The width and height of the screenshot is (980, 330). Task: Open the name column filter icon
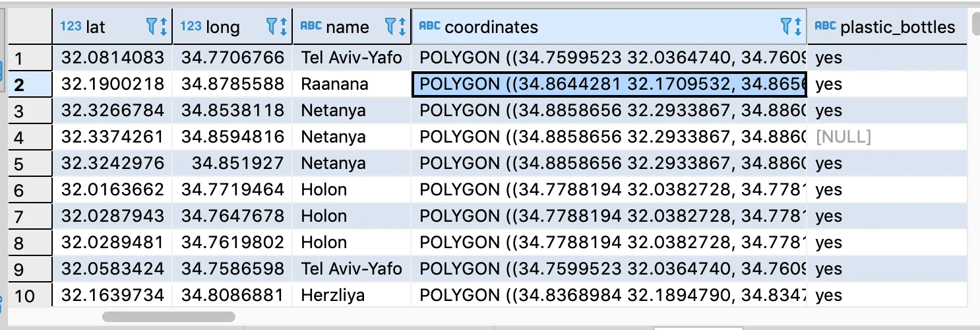coord(394,27)
